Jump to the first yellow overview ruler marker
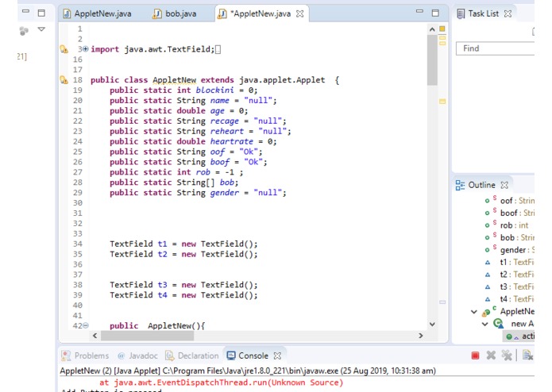Screen dimensions: 552x392 (x=442, y=37)
